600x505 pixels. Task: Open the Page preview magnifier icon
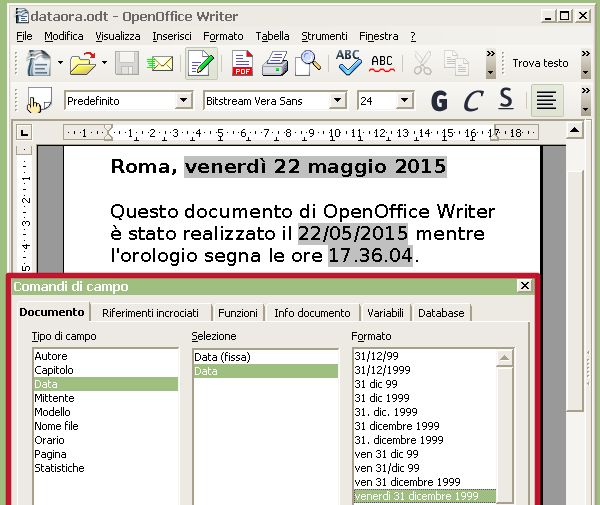(x=307, y=63)
